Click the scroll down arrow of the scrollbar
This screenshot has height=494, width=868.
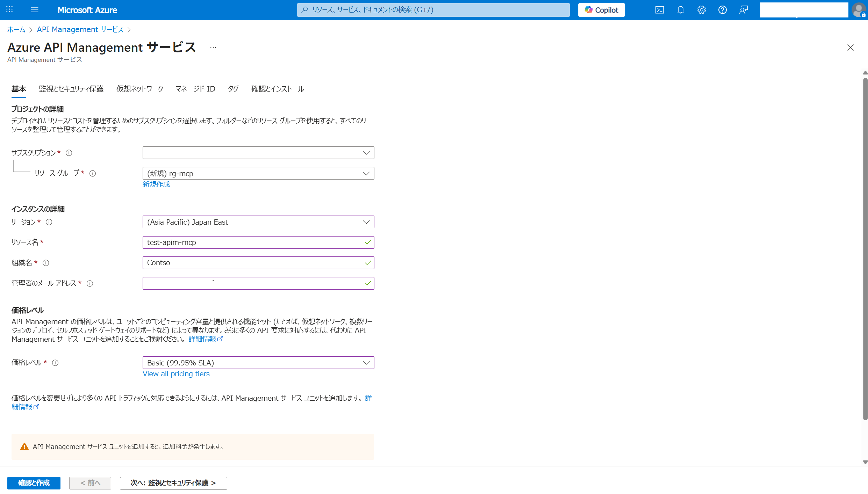865,462
